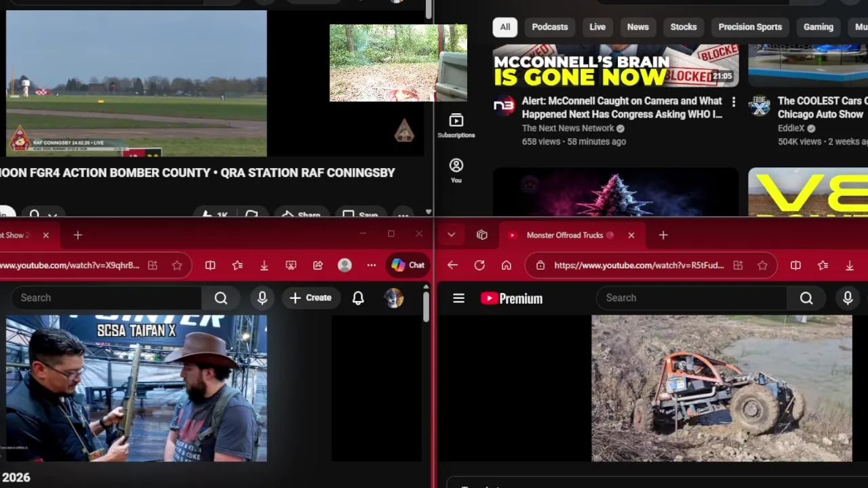This screenshot has height=488, width=868.
Task: Open Workspaces in the Monster Offroad window
Action: pos(482,235)
